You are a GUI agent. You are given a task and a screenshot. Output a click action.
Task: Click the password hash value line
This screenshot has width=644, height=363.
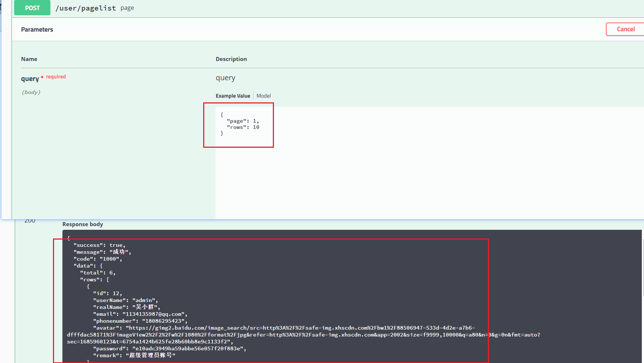(x=170, y=348)
